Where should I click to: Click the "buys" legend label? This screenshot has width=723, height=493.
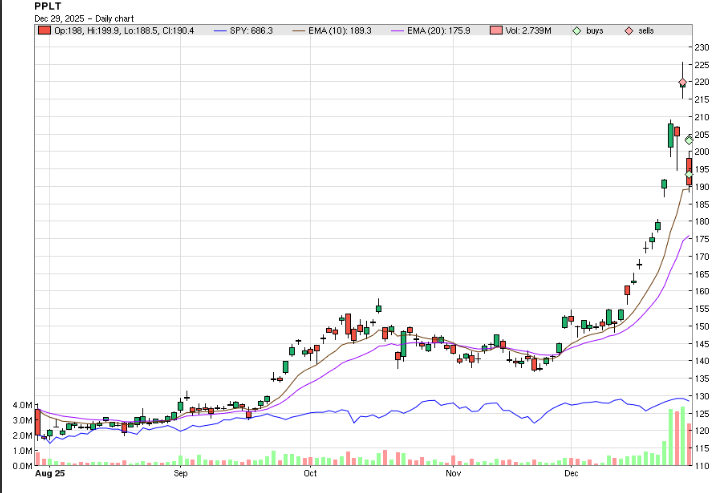[x=595, y=31]
